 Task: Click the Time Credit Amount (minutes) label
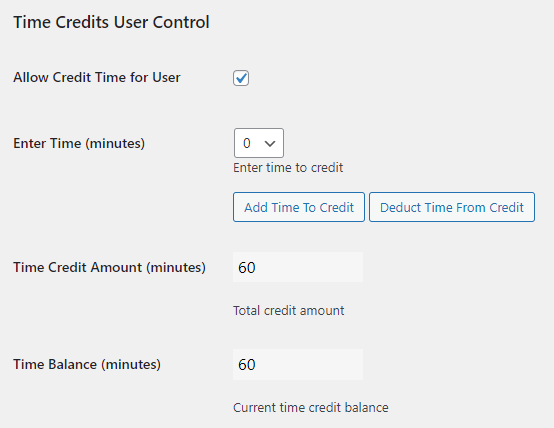(x=110, y=268)
